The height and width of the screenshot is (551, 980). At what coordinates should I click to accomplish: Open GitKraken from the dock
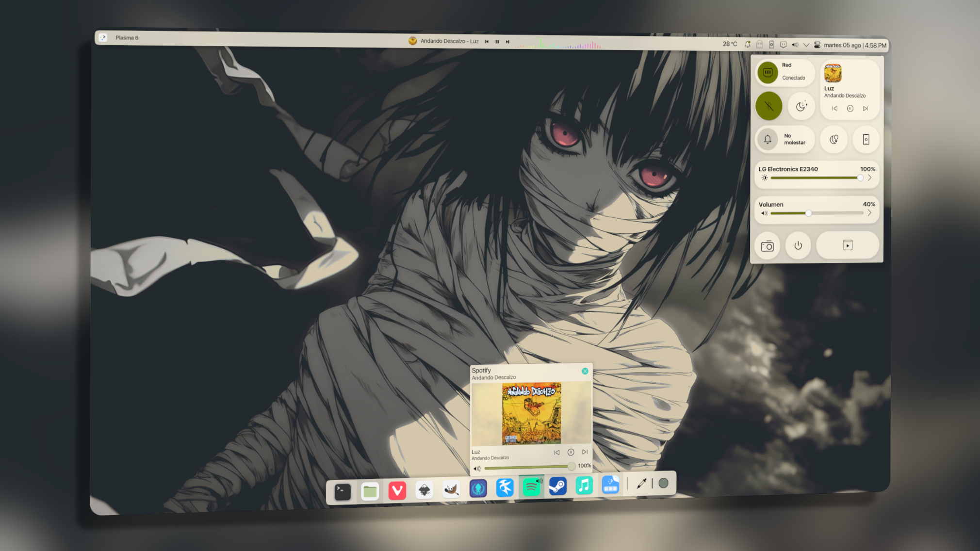(x=478, y=488)
